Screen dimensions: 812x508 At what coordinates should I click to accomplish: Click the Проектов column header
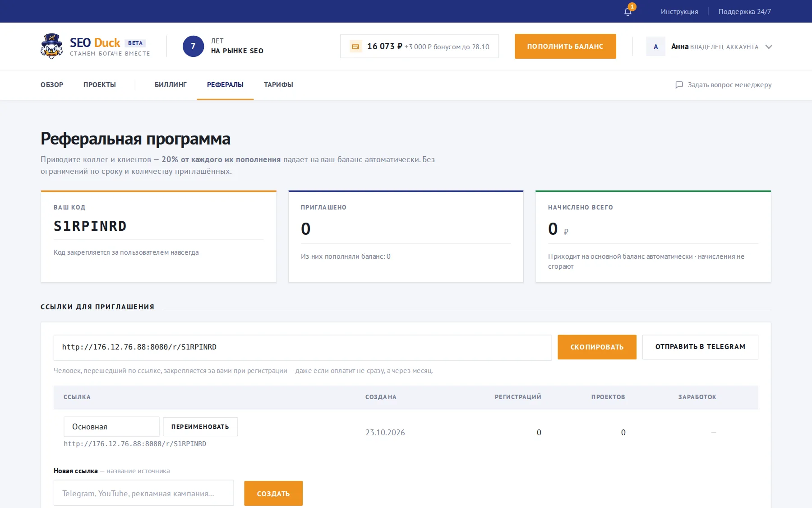pyautogui.click(x=608, y=397)
